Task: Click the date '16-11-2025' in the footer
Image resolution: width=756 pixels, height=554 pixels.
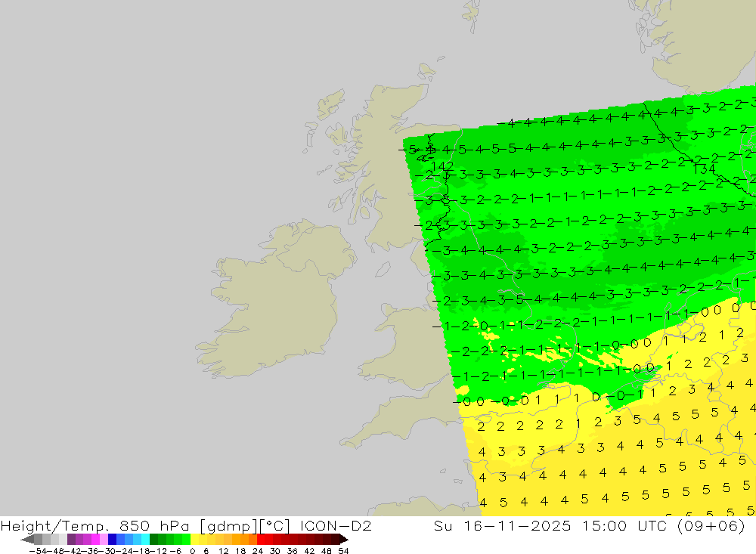Action: pyautogui.click(x=517, y=525)
